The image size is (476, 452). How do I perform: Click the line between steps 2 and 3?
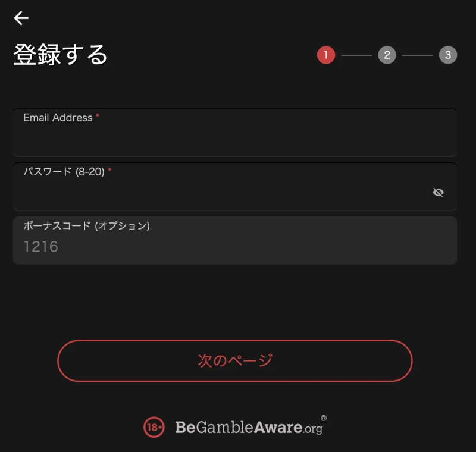(418, 55)
